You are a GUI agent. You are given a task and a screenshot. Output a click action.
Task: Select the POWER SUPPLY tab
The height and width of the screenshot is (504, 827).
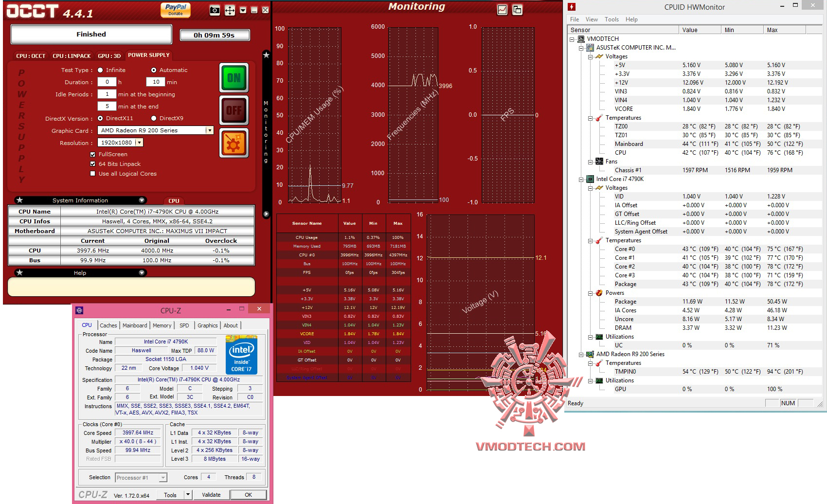click(149, 55)
